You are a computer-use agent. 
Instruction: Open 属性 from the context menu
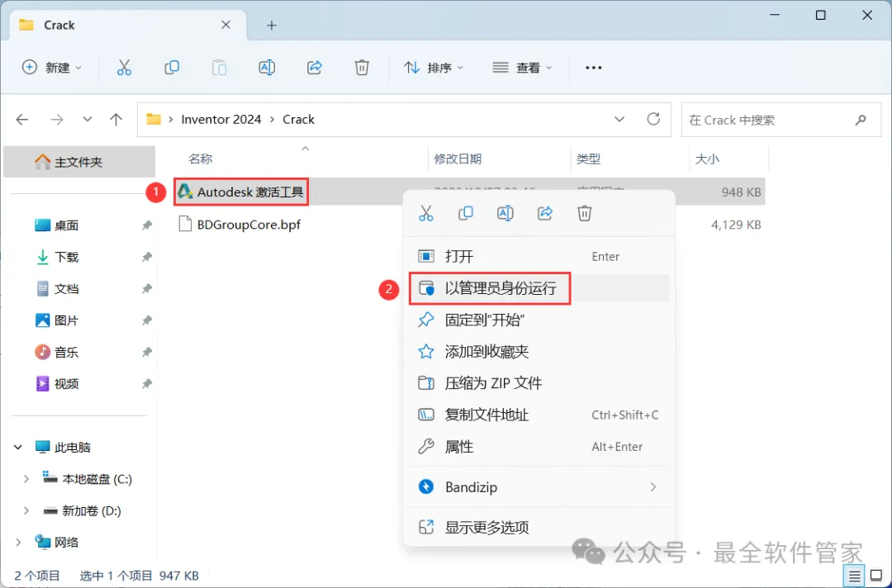[x=539, y=447]
